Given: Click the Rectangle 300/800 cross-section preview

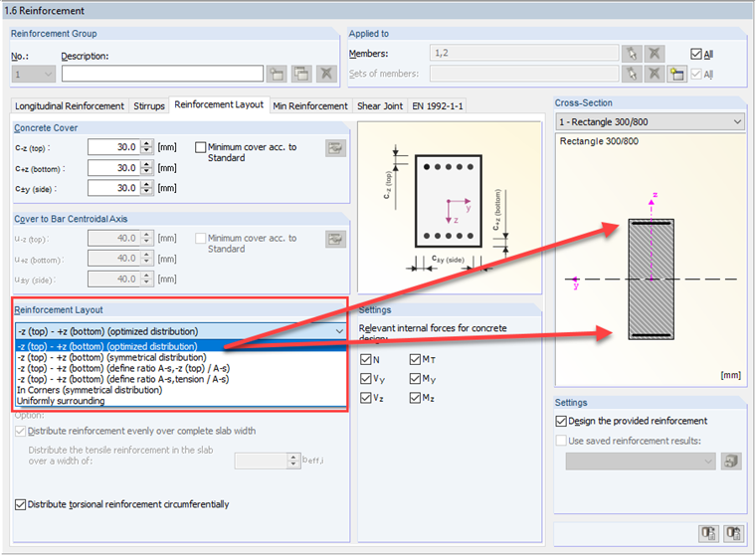Looking at the screenshot, I should click(x=651, y=260).
